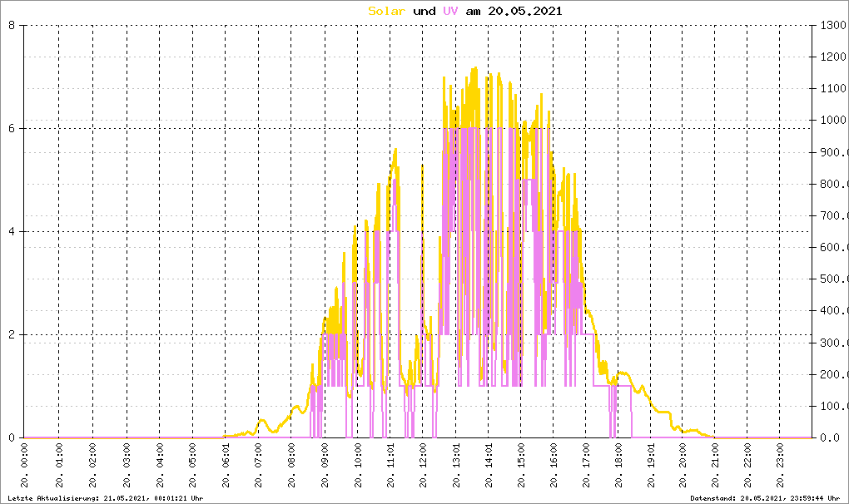
Task: Click the '0' label on left axis
Action: (12, 438)
